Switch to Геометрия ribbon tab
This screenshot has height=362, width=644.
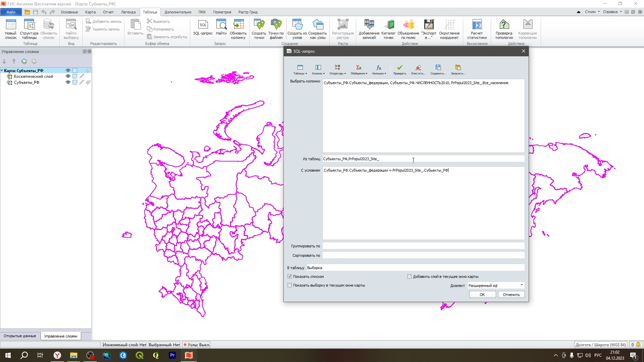(222, 12)
